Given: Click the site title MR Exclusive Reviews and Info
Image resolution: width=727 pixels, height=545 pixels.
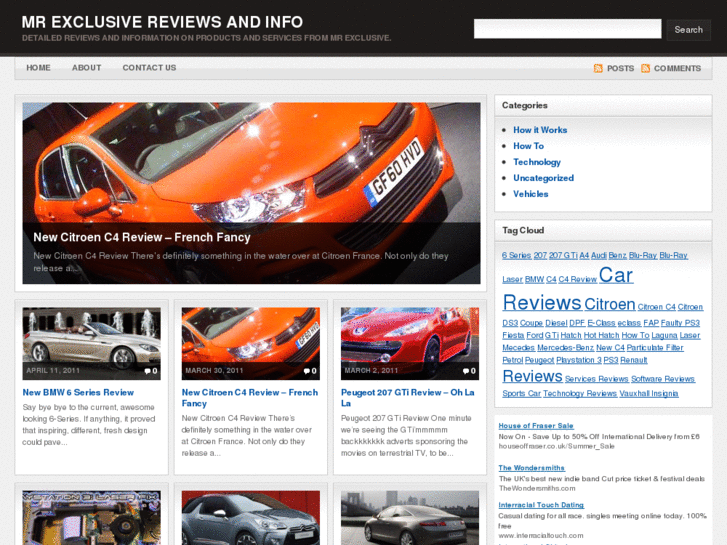Looking at the screenshot, I should tap(162, 22).
